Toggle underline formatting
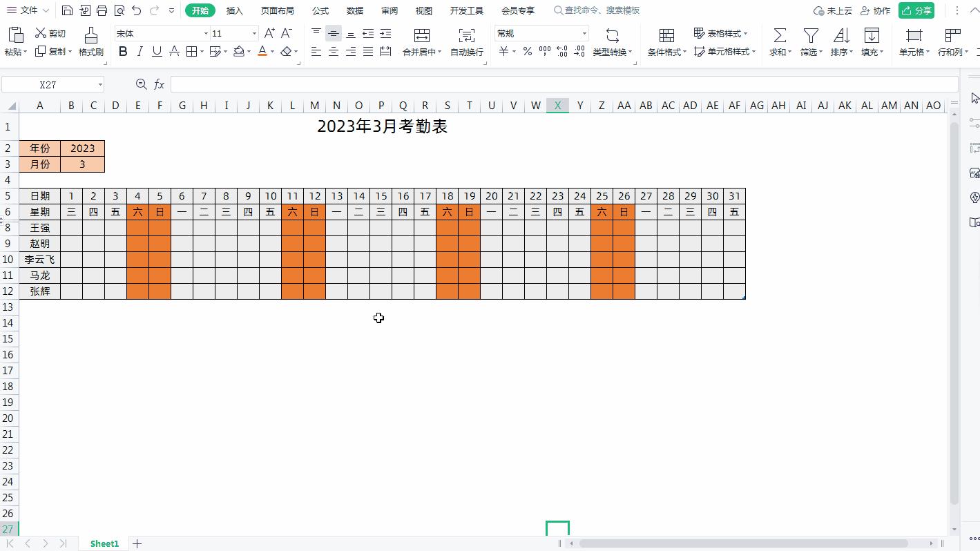The height and width of the screenshot is (551, 980). tap(157, 51)
